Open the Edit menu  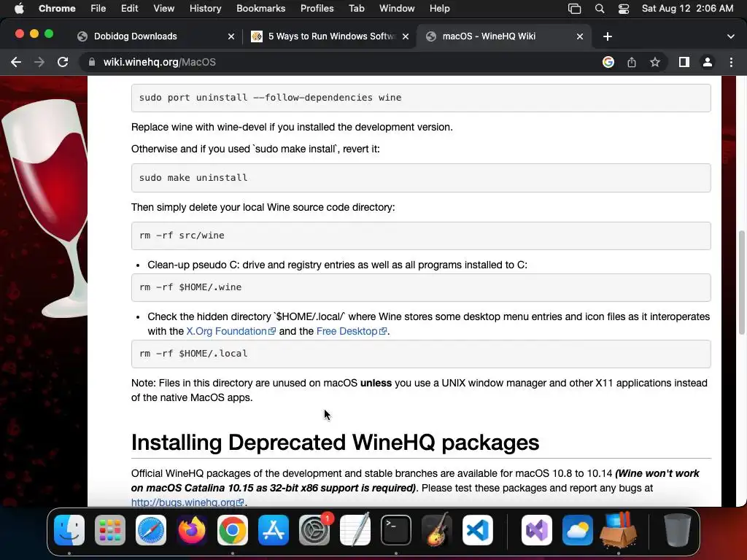click(129, 8)
